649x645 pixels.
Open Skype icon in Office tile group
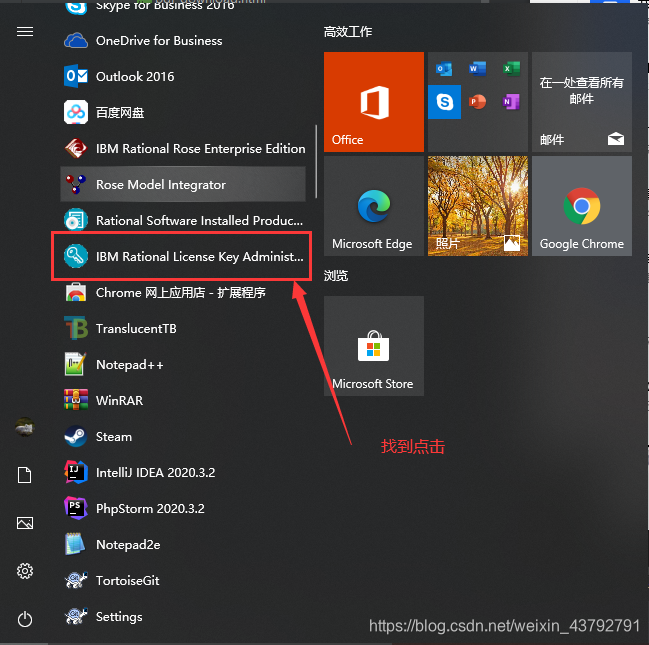[x=445, y=102]
